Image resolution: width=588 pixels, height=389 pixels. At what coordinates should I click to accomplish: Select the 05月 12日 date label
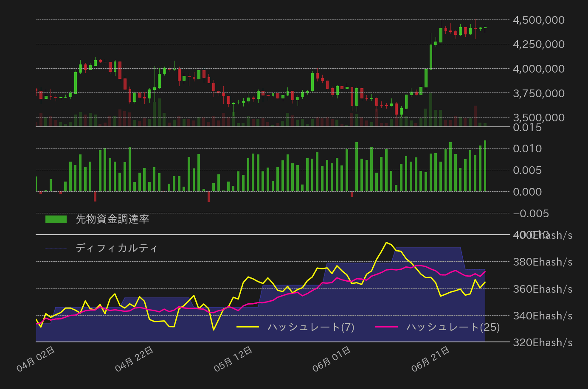point(234,359)
